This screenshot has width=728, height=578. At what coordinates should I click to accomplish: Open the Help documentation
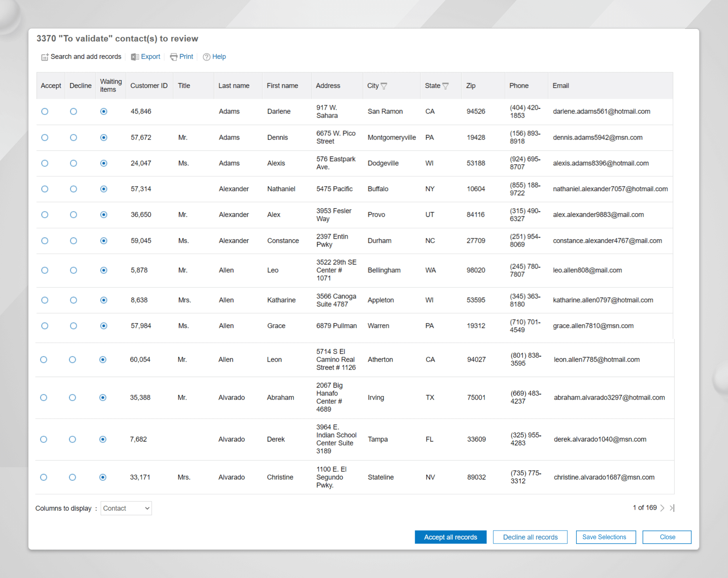tap(214, 57)
